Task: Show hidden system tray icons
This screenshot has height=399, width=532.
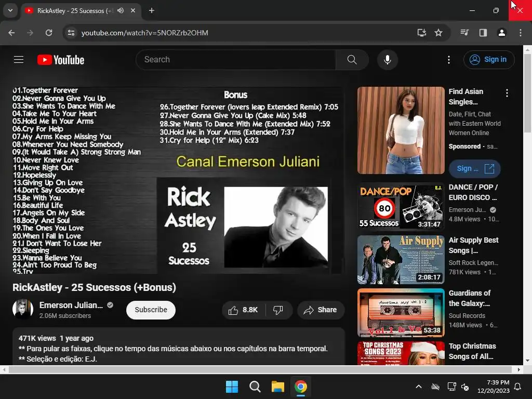Action: 419,387
